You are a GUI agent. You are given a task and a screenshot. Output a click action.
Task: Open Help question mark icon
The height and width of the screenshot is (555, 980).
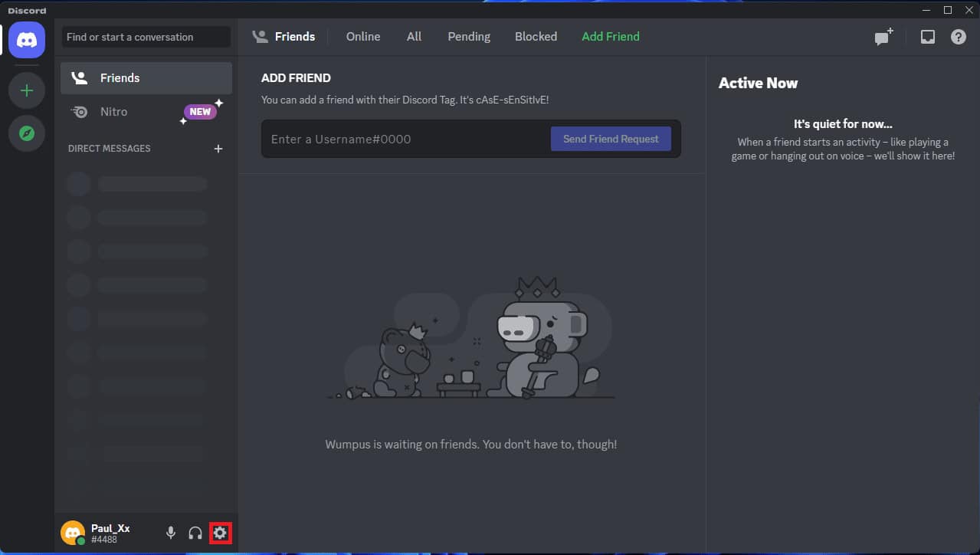(x=959, y=37)
